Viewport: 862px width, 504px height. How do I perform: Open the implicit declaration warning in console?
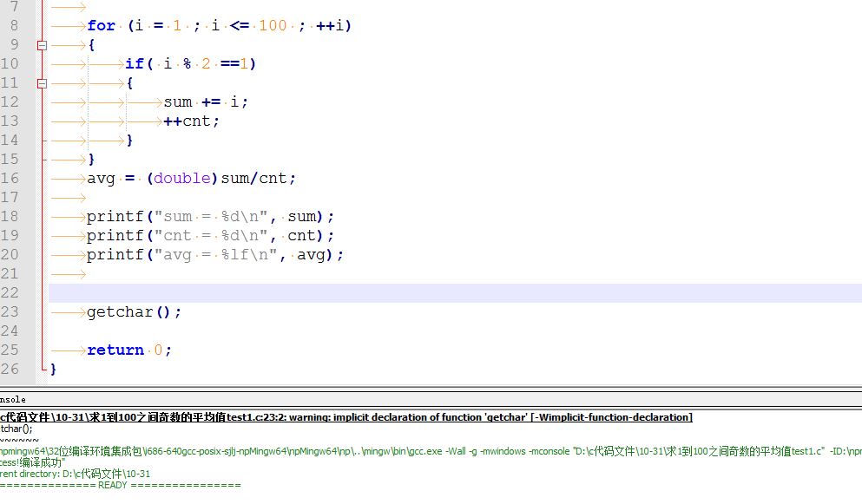click(346, 417)
